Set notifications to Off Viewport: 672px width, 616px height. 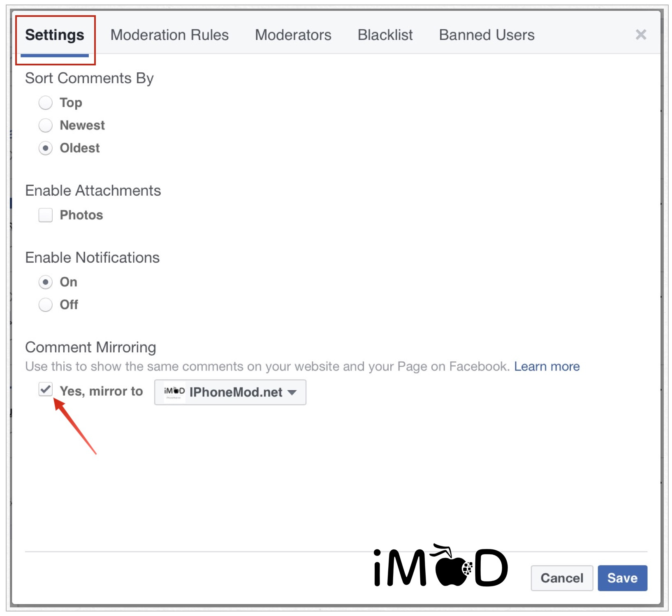tap(46, 305)
